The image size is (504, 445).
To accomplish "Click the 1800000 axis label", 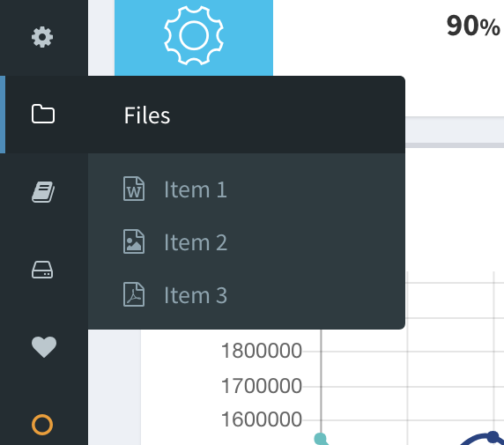I will click(262, 351).
